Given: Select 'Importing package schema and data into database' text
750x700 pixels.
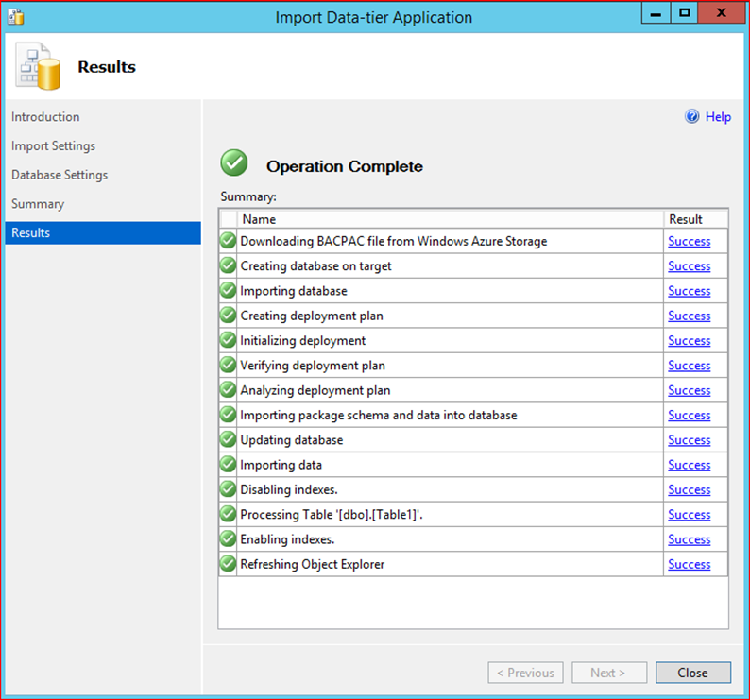Looking at the screenshot, I should [379, 416].
